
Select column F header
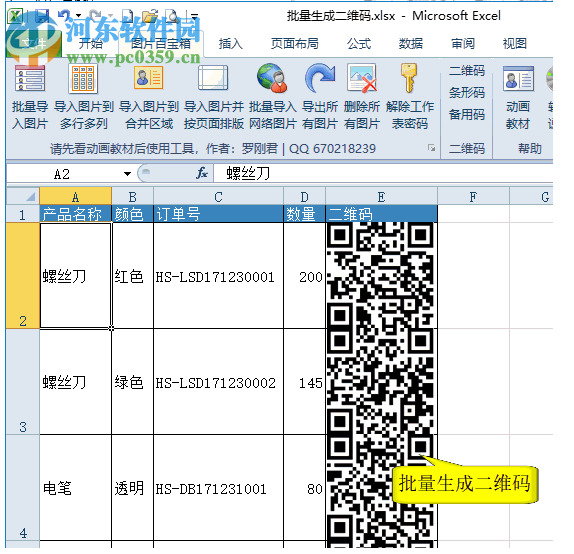[473, 196]
